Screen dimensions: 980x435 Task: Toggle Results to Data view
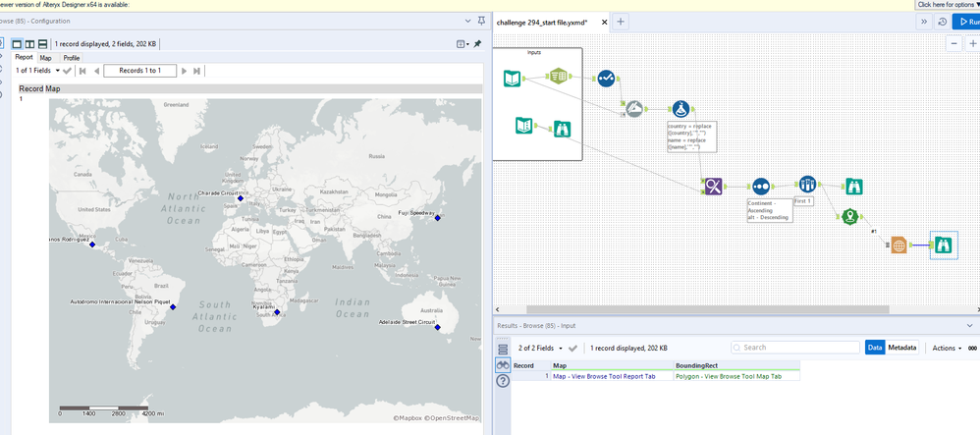[875, 348]
